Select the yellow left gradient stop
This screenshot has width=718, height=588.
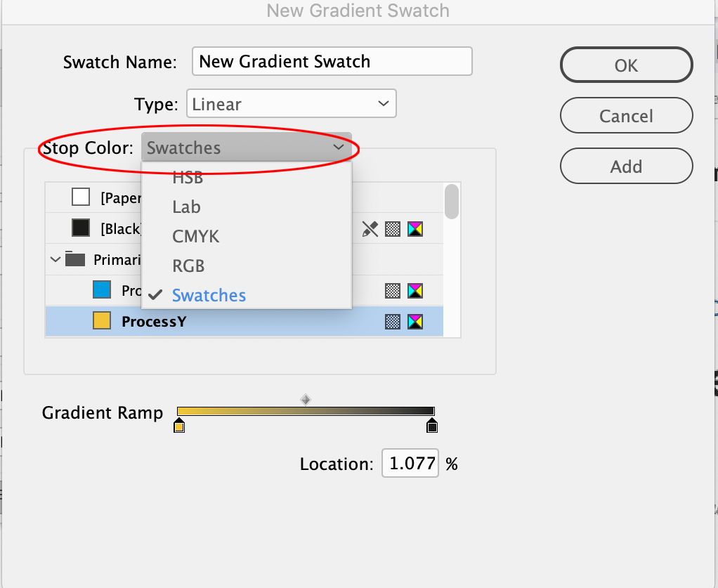click(x=178, y=424)
